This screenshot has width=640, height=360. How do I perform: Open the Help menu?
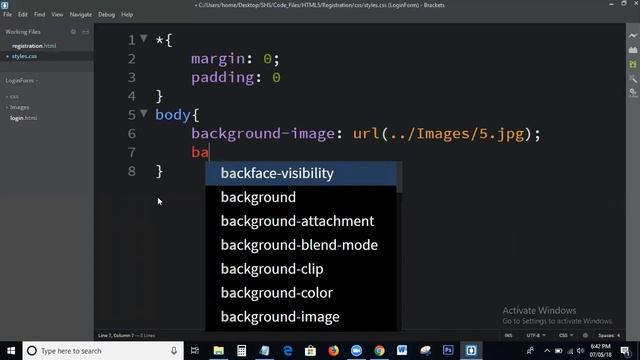[127, 14]
